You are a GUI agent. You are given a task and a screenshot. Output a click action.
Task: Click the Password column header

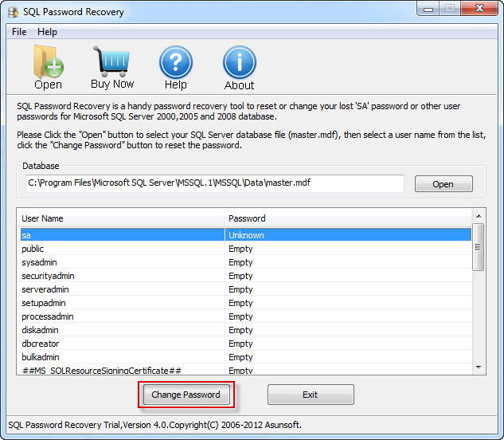coord(348,218)
